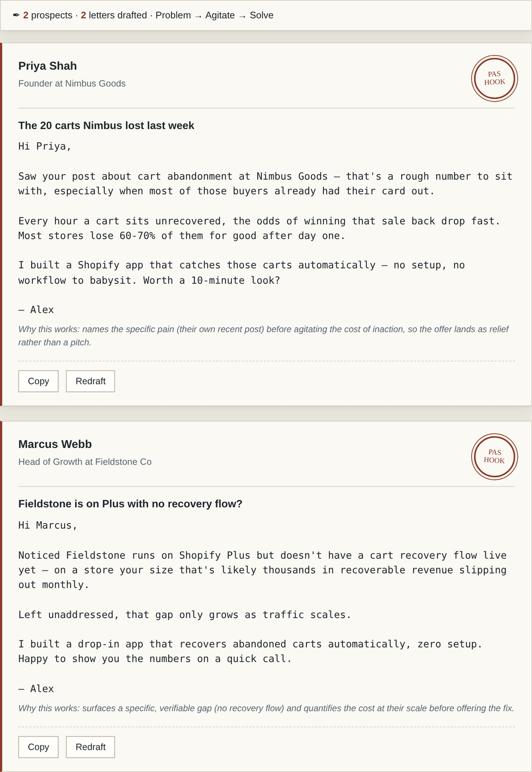Click the Problem → Agitate → Solve label
This screenshot has width=532, height=772.
tap(214, 15)
